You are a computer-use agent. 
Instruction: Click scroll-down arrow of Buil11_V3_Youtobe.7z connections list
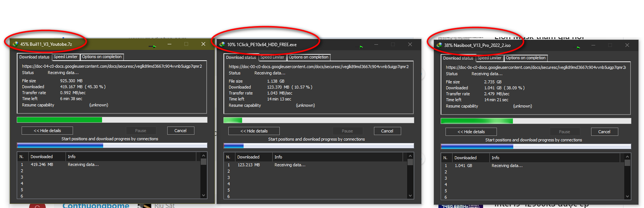pyautogui.click(x=203, y=195)
